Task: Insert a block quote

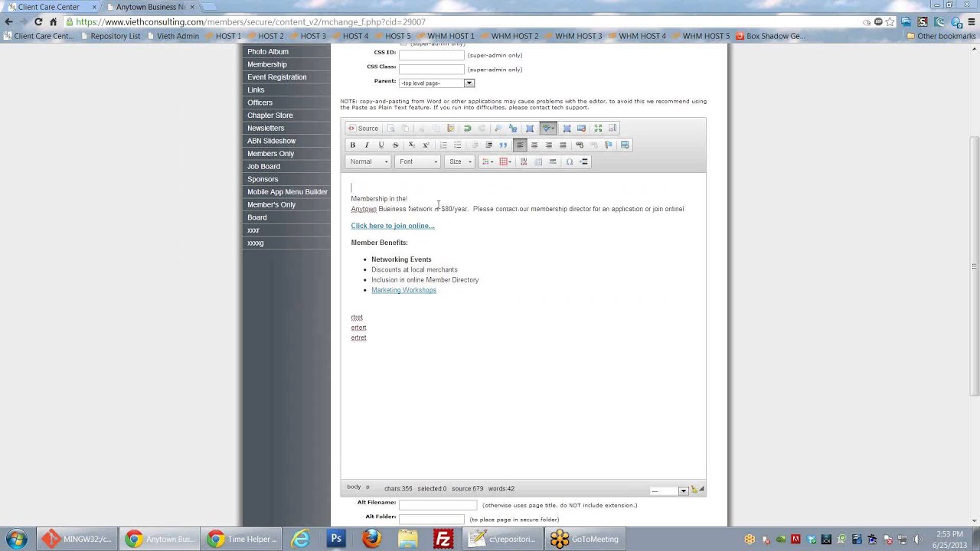Action: 503,145
